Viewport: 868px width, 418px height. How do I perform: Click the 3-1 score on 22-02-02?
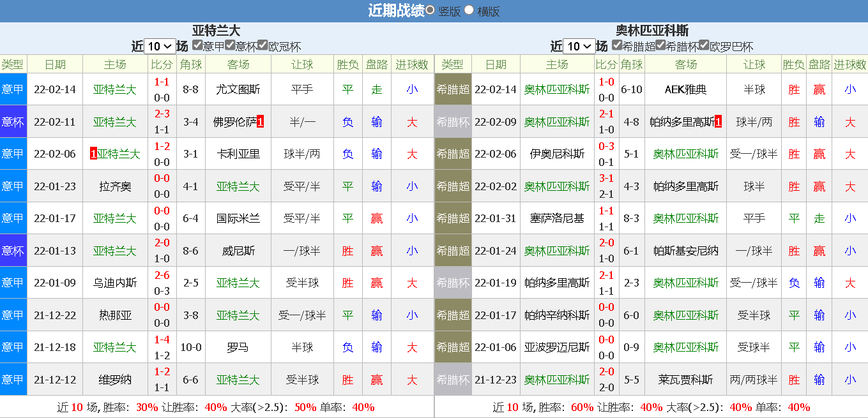coord(606,178)
